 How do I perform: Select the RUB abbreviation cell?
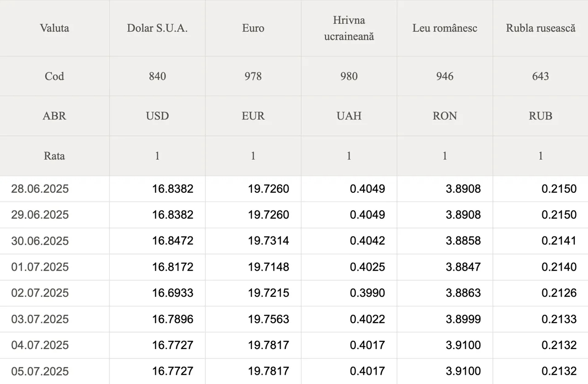pos(540,116)
